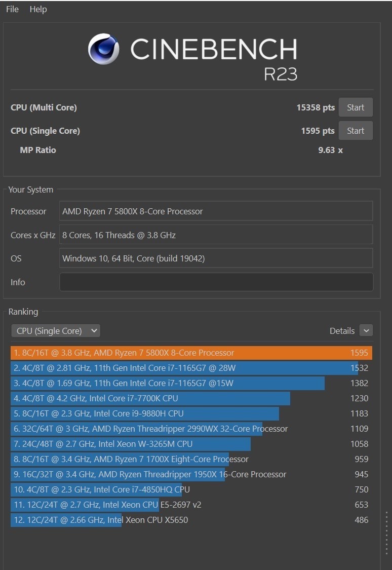Select ranking row 11 Xeon E5-2697 v2
Screen dimensions: 392x570
(x=191, y=505)
